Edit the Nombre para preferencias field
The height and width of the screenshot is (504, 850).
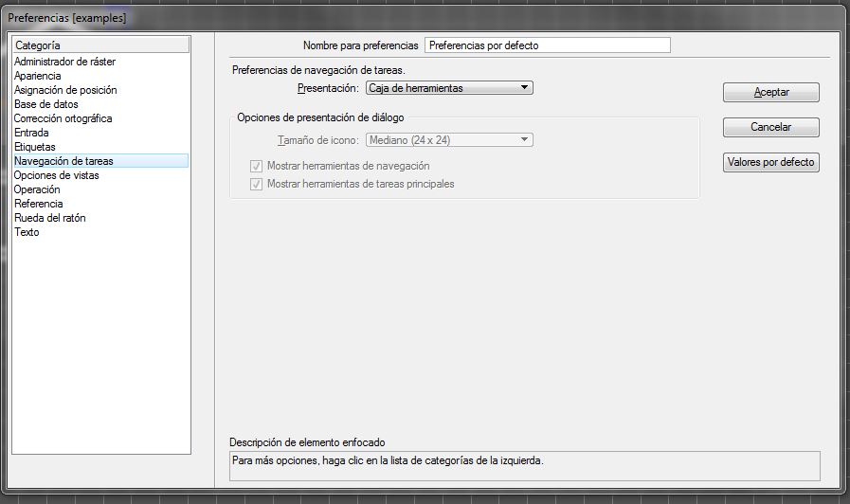click(548, 45)
